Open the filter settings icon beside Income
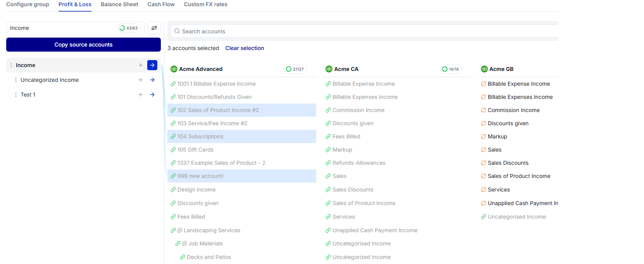This screenshot has height=264, width=644. [x=154, y=28]
